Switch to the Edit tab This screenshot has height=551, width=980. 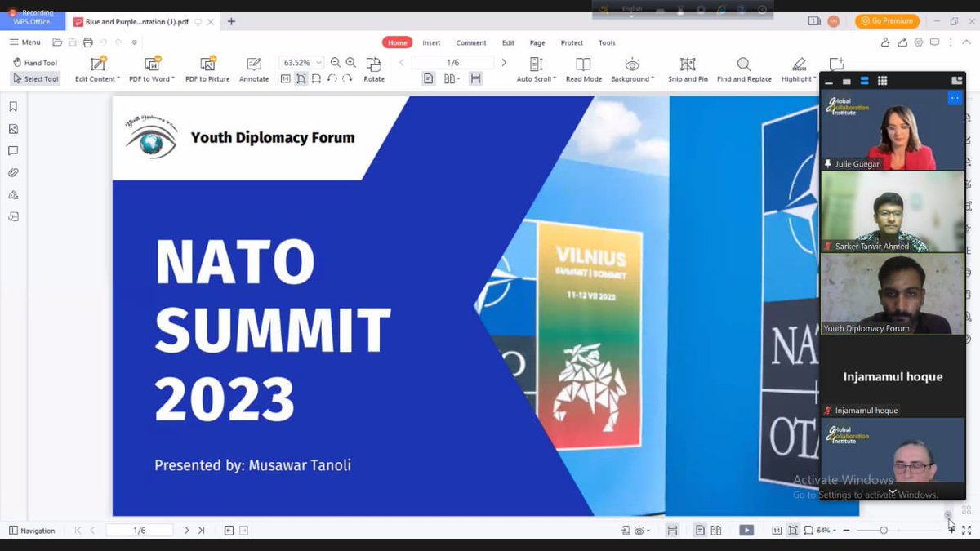coord(508,42)
